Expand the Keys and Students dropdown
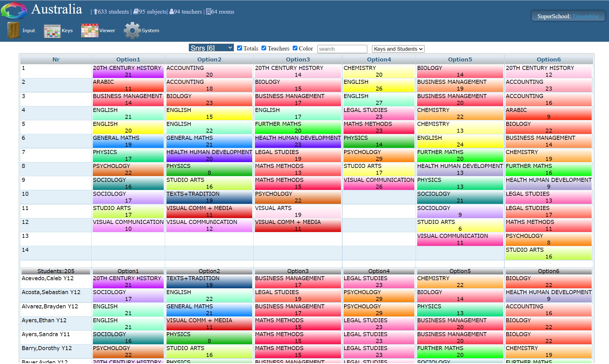The width and height of the screenshot is (609, 364). (x=398, y=49)
